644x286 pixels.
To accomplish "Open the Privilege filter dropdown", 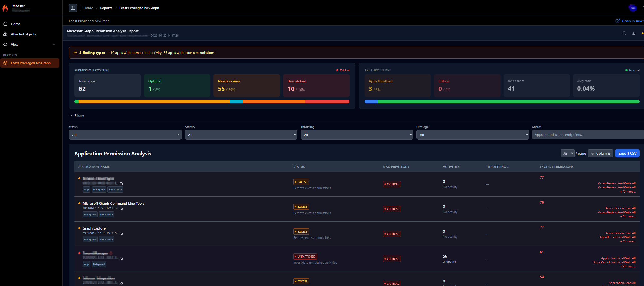I will pos(473,135).
